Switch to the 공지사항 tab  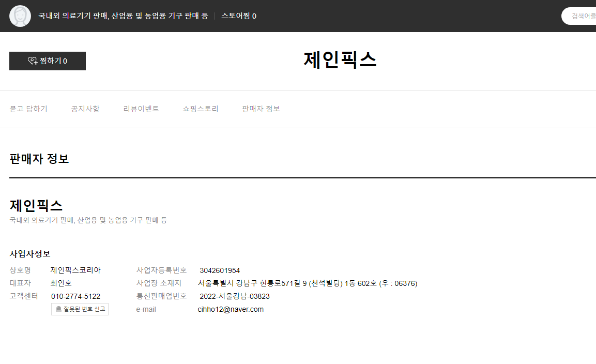[x=85, y=109]
